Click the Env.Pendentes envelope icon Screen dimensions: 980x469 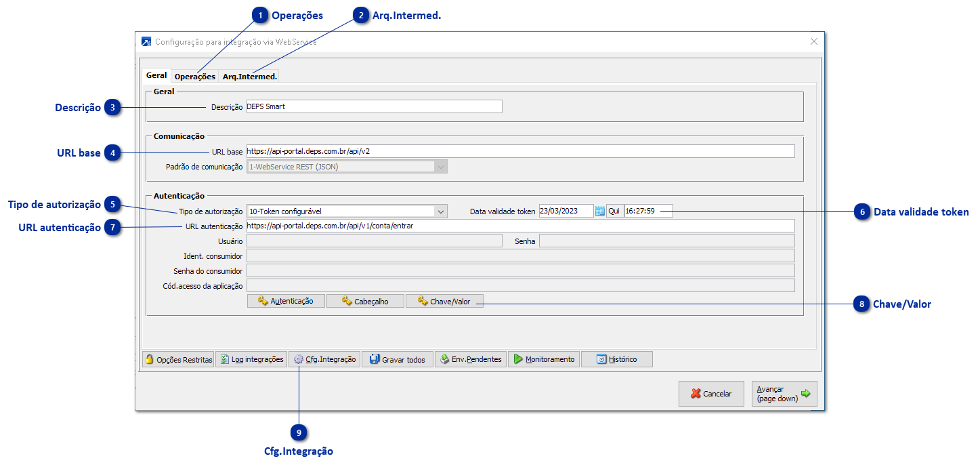click(x=446, y=359)
